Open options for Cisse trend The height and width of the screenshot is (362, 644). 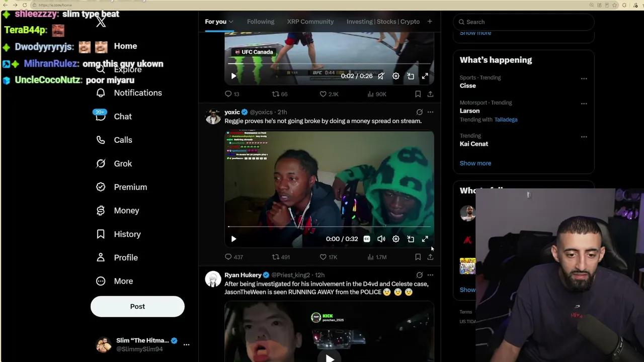pyautogui.click(x=584, y=78)
